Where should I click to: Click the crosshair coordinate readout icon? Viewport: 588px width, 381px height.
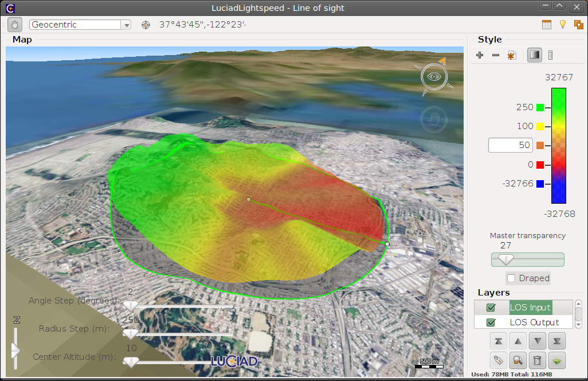146,25
